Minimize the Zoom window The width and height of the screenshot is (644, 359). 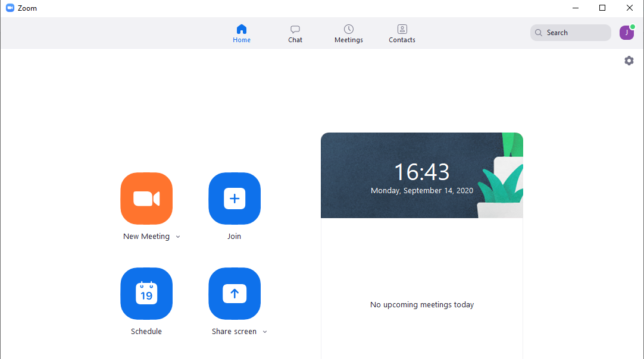[x=576, y=8]
